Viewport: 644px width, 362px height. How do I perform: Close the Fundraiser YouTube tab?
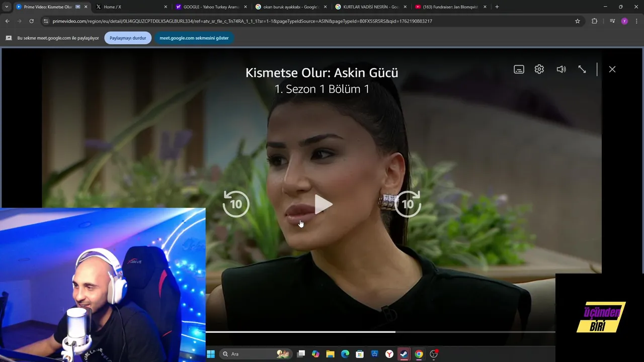(x=485, y=7)
